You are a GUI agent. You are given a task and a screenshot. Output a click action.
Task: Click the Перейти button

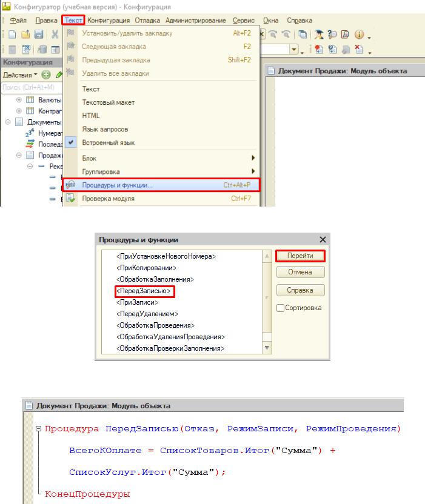pyautogui.click(x=300, y=256)
